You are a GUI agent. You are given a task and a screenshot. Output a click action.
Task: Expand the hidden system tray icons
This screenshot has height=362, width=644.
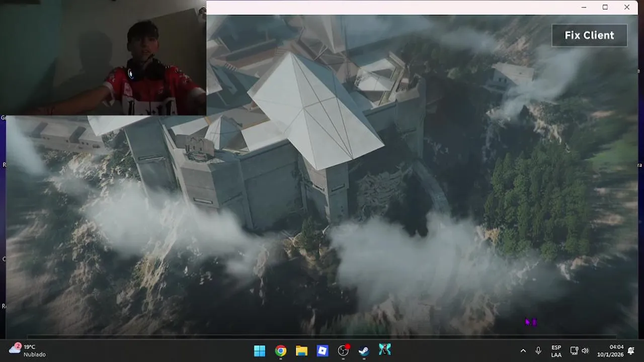tap(523, 351)
